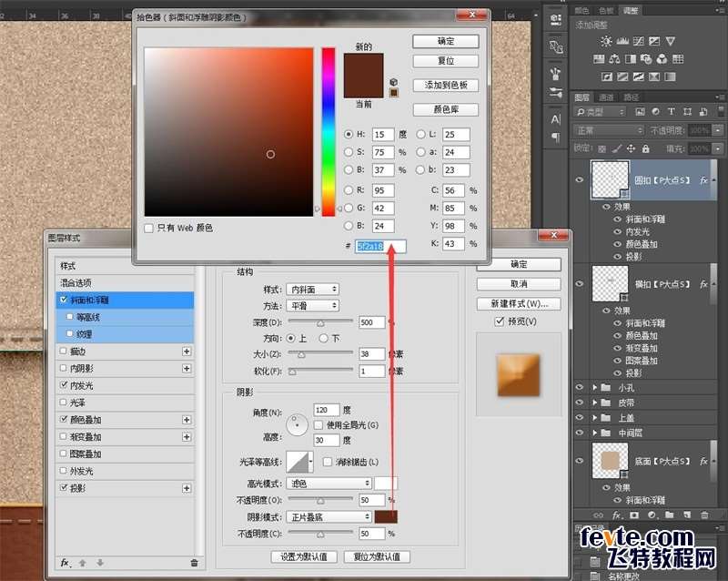This screenshot has height=581, width=728.
Task: Add a Levels adjustment layer
Action: [x=622, y=41]
